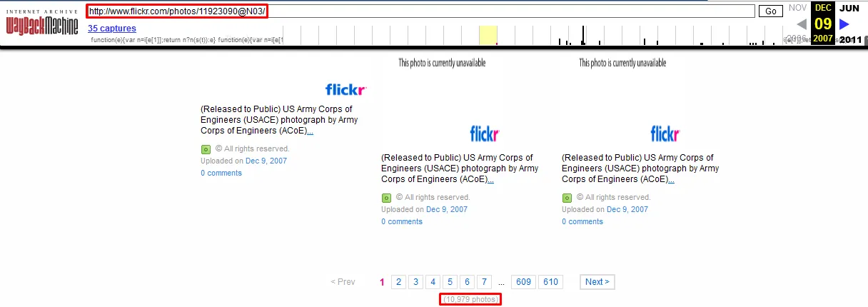The height and width of the screenshot is (307, 868).
Task: Click the Go button
Action: pyautogui.click(x=771, y=11)
